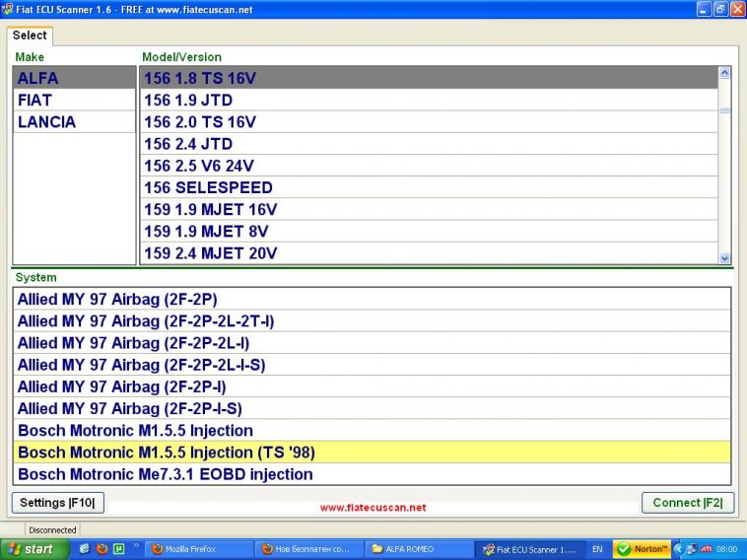Click the Firefox quick launch icon
The width and height of the screenshot is (747, 560).
[x=102, y=549]
